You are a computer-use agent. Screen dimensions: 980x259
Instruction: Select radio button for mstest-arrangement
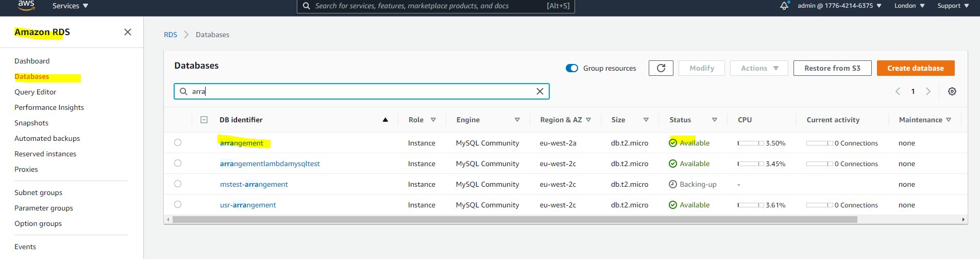pyautogui.click(x=178, y=184)
